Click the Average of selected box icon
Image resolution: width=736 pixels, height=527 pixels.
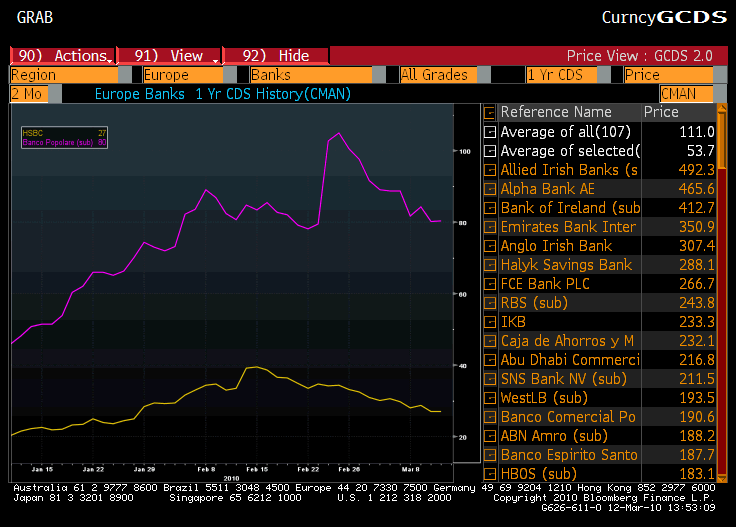490,151
